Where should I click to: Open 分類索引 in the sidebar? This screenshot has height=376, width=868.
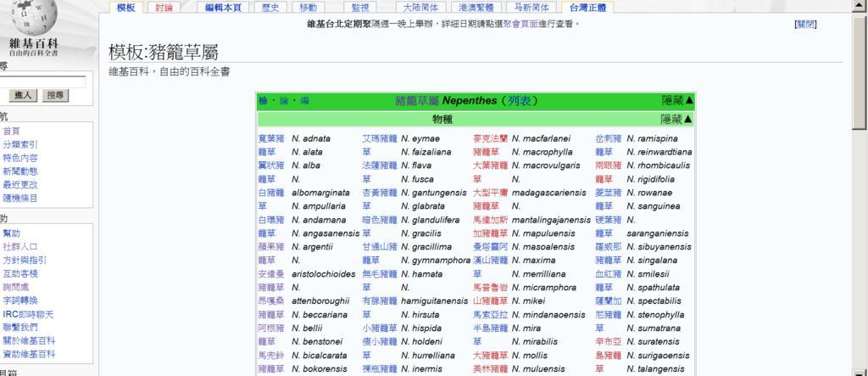[20, 145]
